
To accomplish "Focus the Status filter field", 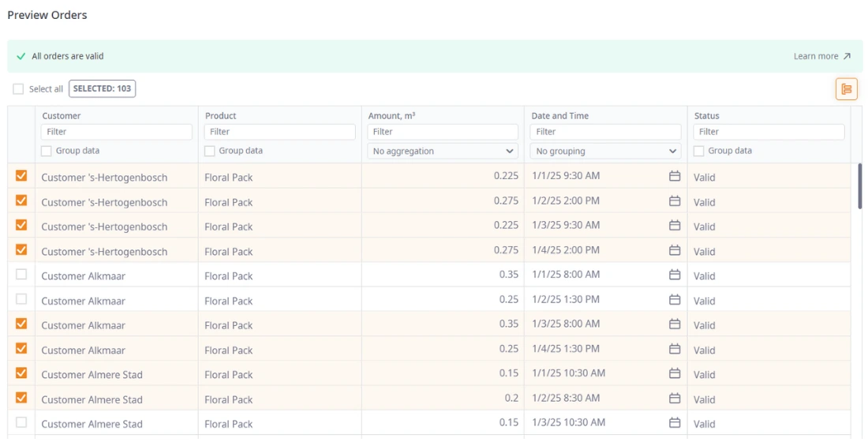I will [769, 132].
